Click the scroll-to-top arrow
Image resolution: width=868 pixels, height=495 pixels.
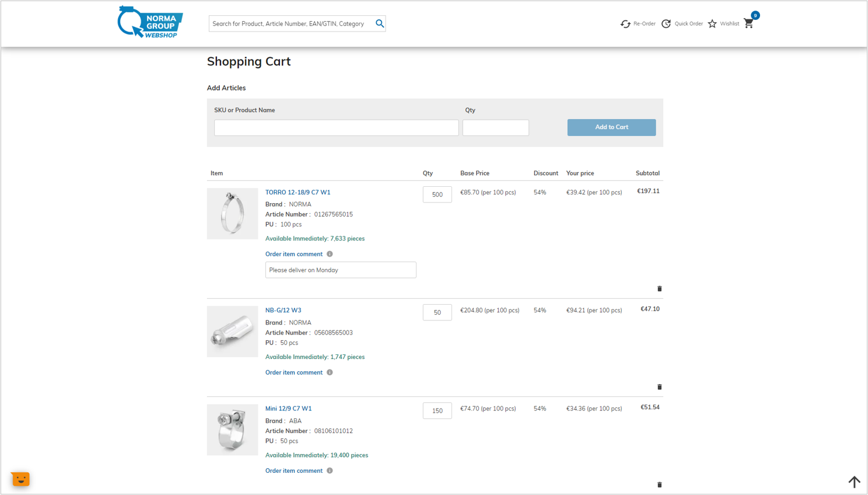[854, 482]
